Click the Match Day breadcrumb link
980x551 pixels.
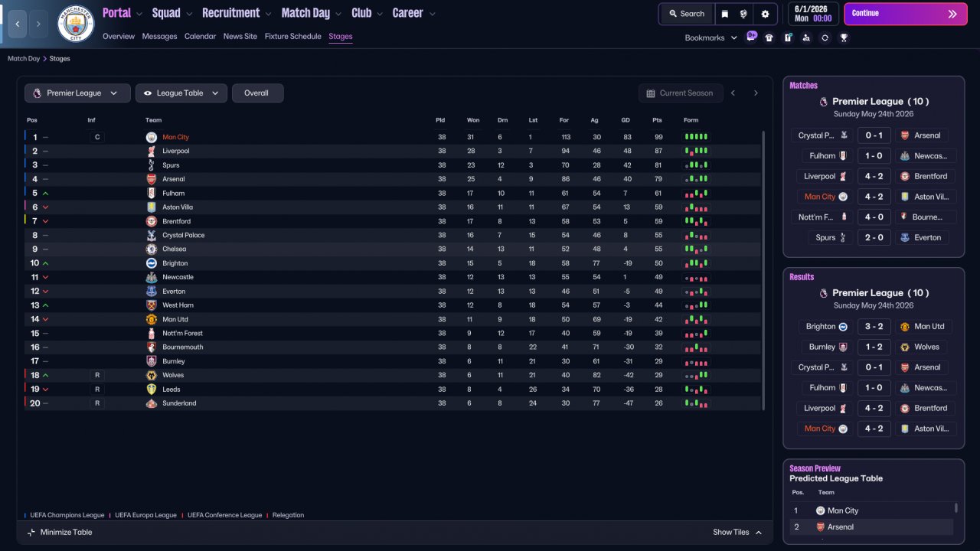[x=24, y=59]
